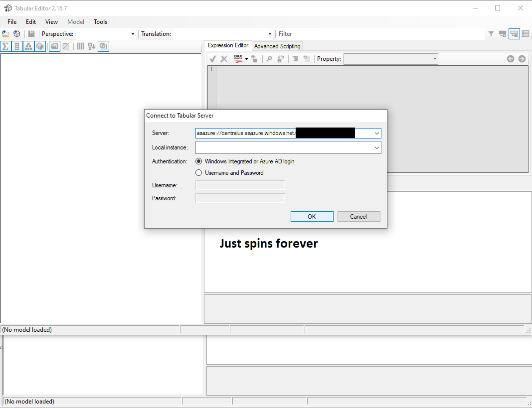
Task: Select the filter icon near the Filter box
Action: tap(491, 33)
